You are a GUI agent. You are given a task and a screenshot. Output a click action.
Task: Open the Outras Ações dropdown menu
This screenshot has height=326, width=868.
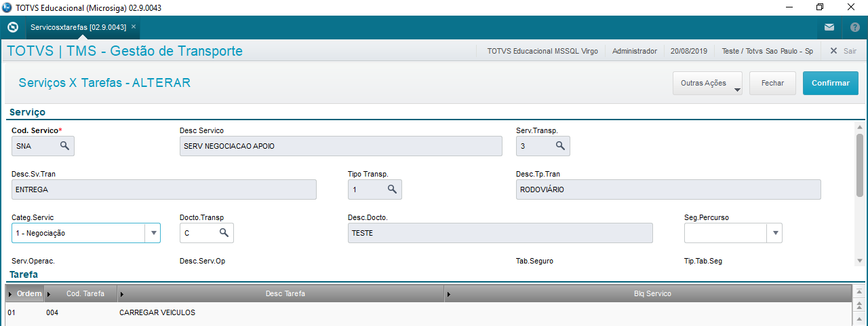point(707,84)
